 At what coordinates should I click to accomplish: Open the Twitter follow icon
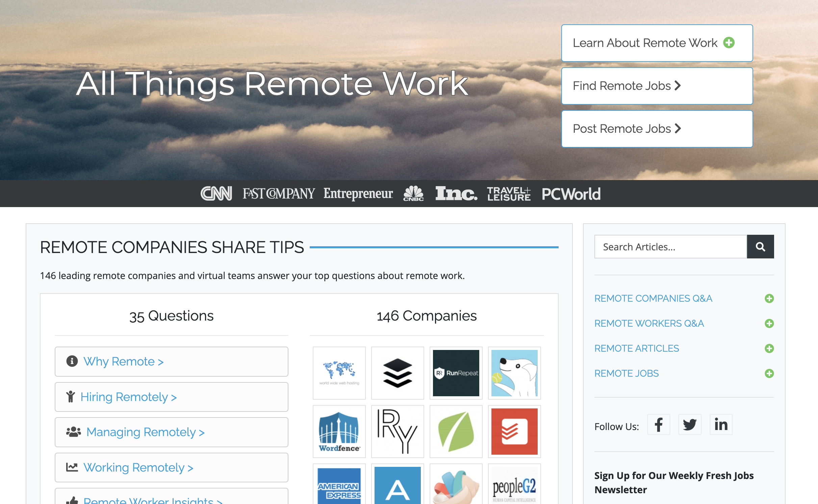689,425
